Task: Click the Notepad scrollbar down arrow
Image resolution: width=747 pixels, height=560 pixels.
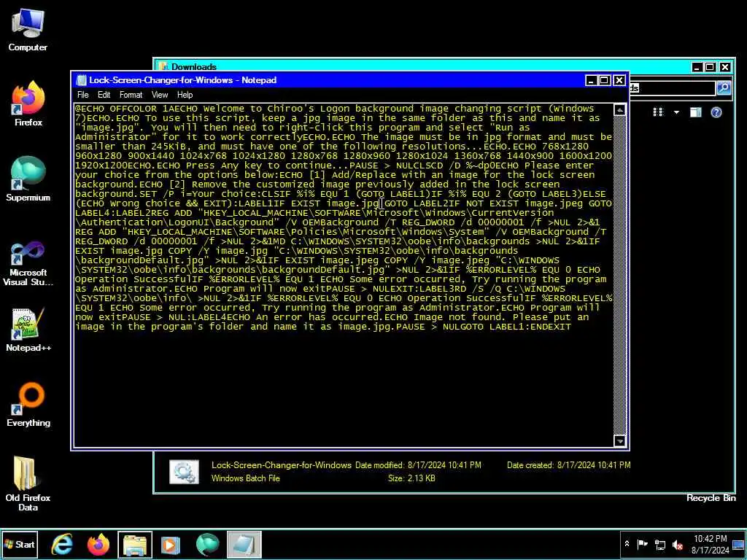Action: point(619,441)
